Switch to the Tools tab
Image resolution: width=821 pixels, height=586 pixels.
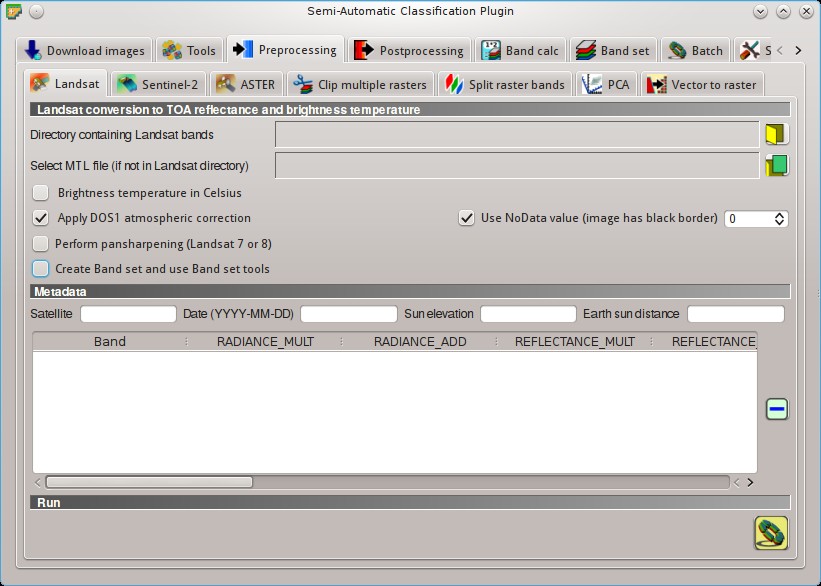pos(189,51)
